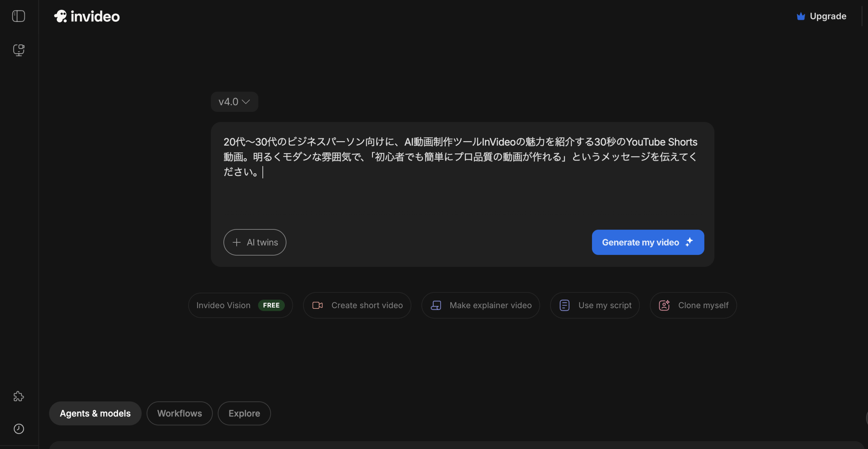Viewport: 868px width, 449px height.
Task: Click the invideo logo
Action: [87, 16]
